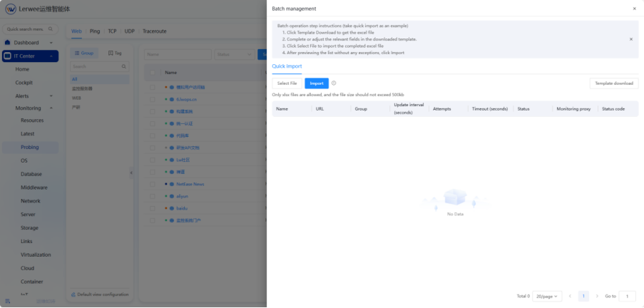The width and height of the screenshot is (644, 308).
Task: Open the Status filter dropdown
Action: coord(233,54)
